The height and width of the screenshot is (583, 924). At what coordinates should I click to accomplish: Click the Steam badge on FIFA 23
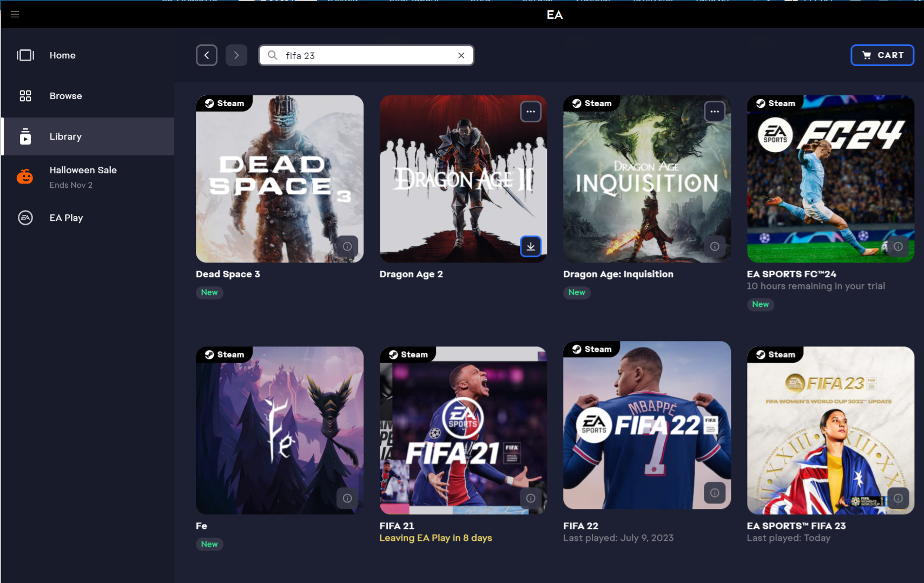pos(776,355)
